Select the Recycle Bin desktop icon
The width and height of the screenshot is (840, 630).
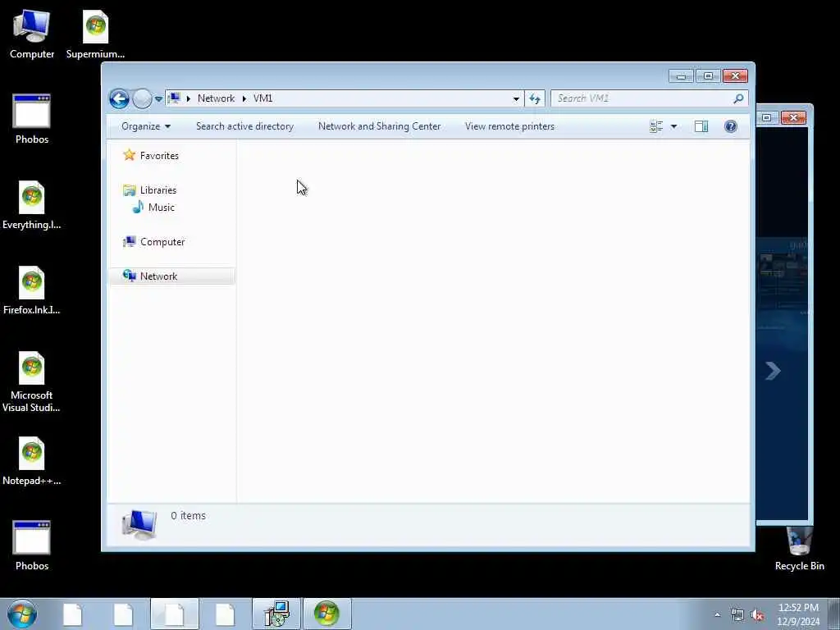coord(799,549)
